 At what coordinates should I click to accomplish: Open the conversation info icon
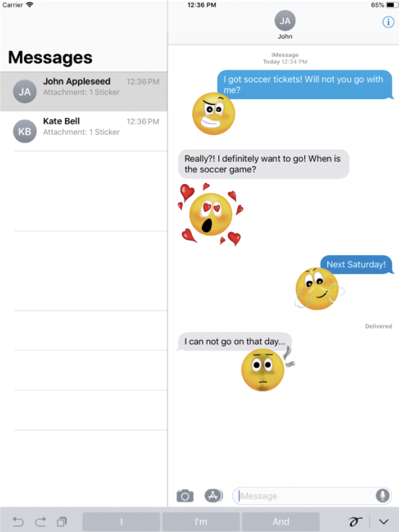tap(388, 22)
